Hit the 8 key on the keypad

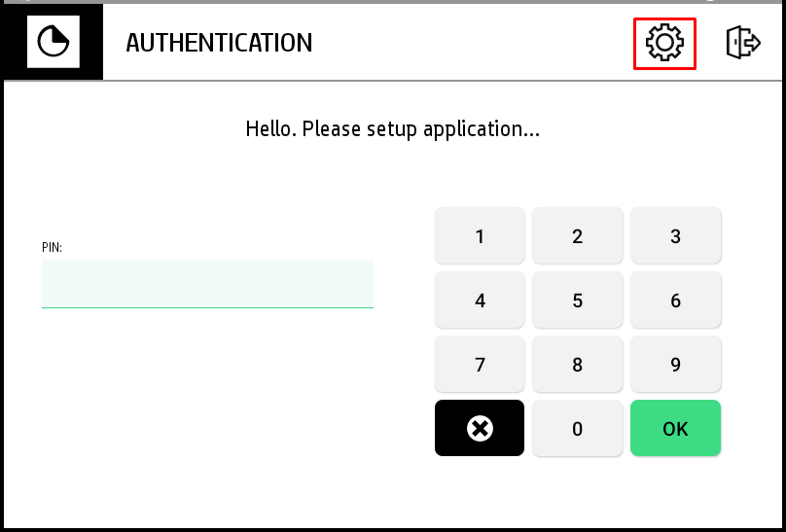(577, 366)
